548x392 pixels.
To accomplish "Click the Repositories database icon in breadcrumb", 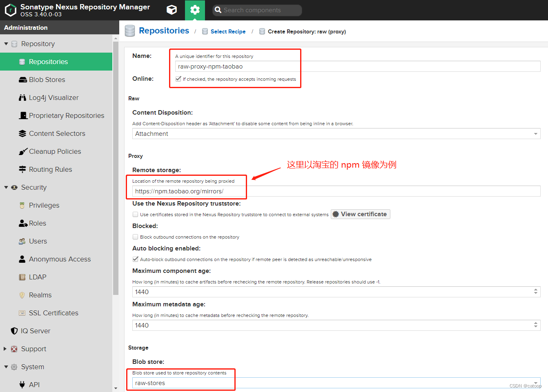I will (x=130, y=31).
